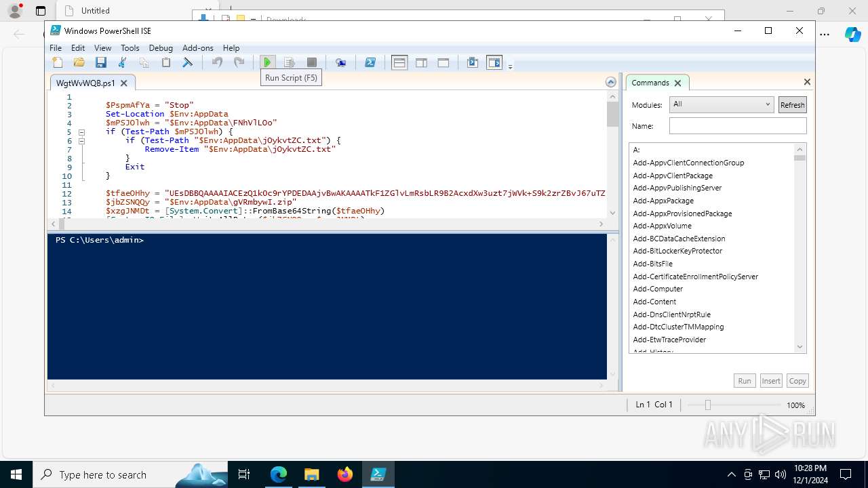Image resolution: width=868 pixels, height=488 pixels.
Task: Toggle the Show Command Add-on icon
Action: 494,62
